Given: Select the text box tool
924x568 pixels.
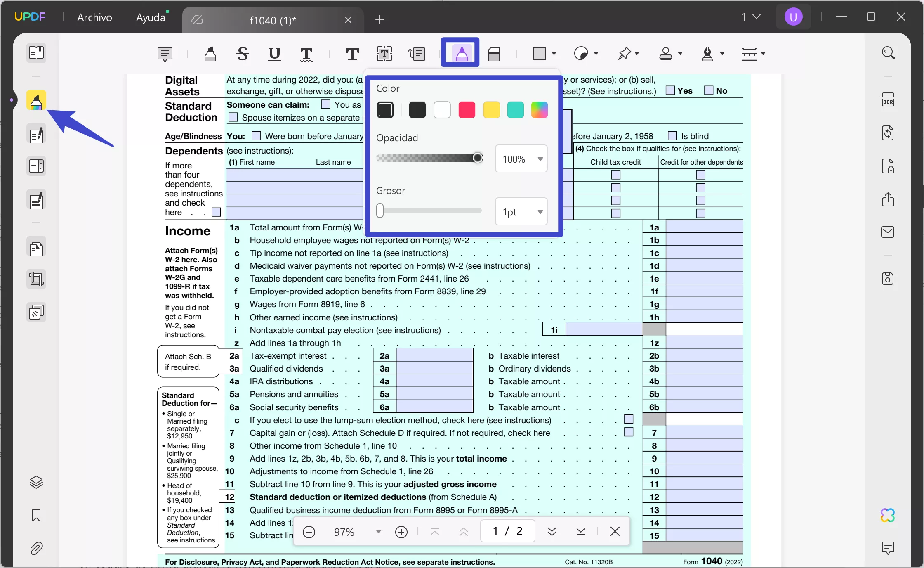Looking at the screenshot, I should tap(384, 54).
